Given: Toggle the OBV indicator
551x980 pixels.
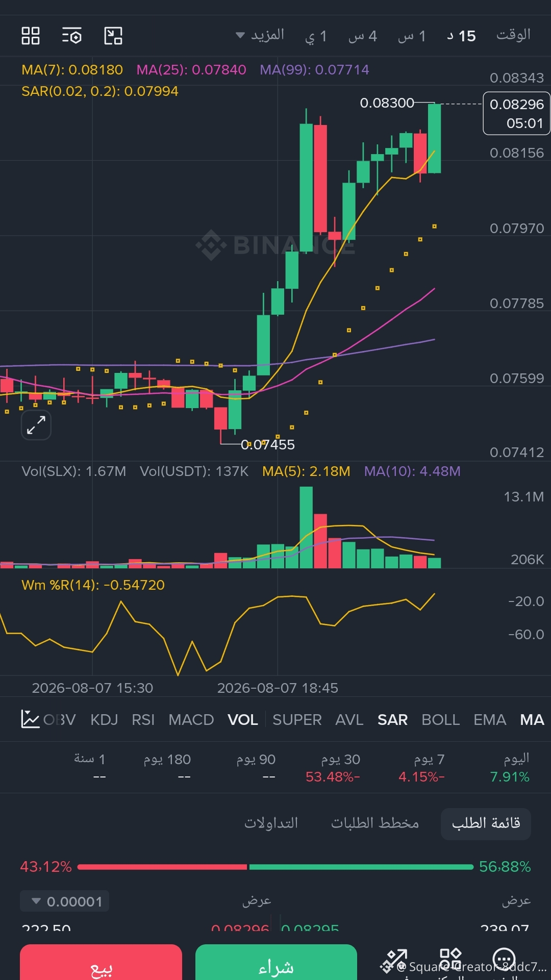Looking at the screenshot, I should (60, 719).
